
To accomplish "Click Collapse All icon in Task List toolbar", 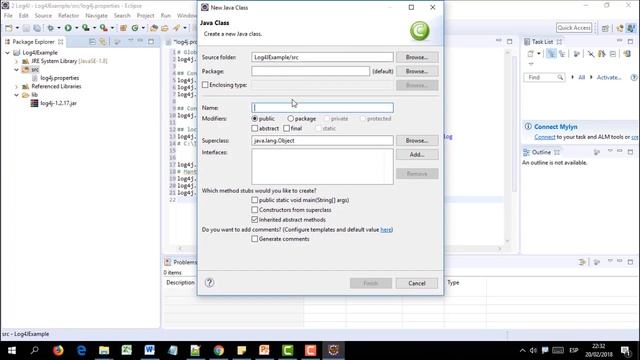I will [613, 53].
